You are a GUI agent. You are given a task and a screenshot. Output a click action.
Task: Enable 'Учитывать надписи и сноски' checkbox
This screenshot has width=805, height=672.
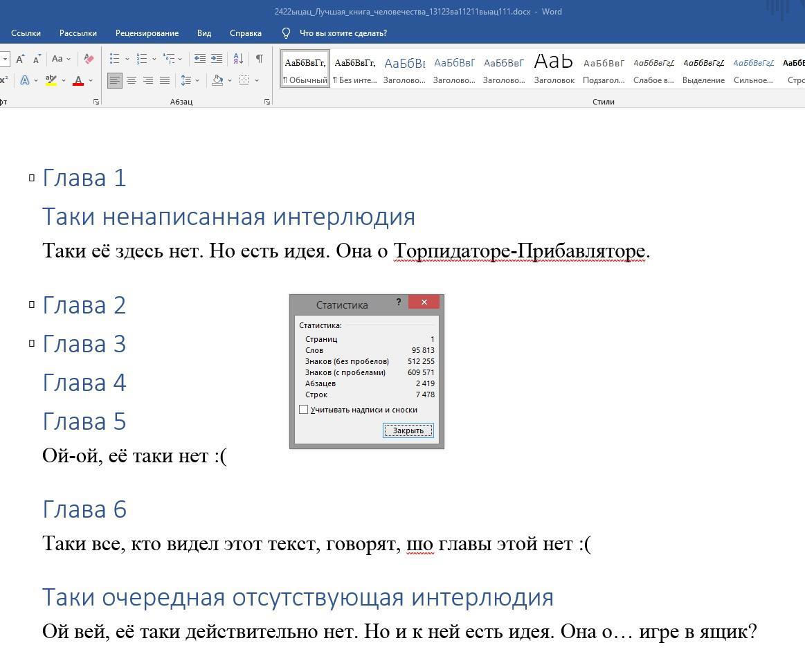[303, 410]
